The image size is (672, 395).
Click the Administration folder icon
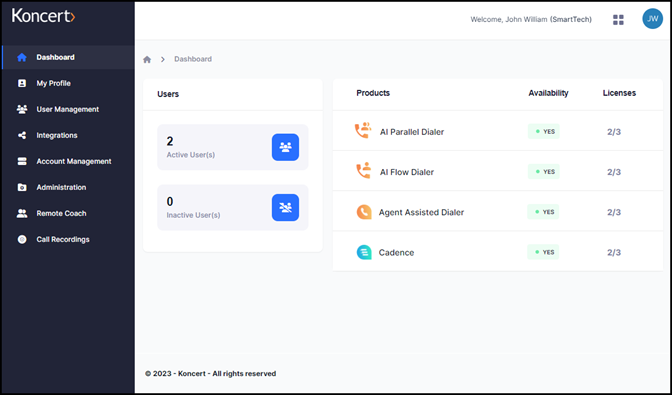pos(22,187)
